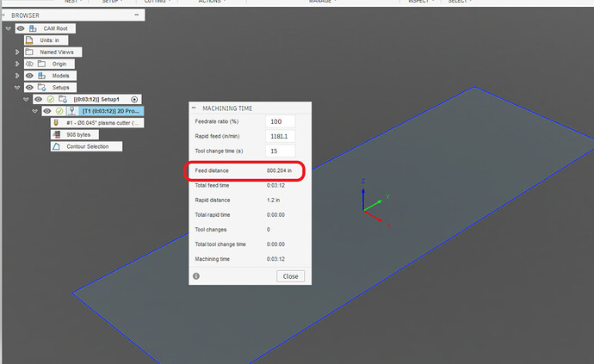
Task: Click the green checkmark on 2D Profile operation
Action: 60,111
